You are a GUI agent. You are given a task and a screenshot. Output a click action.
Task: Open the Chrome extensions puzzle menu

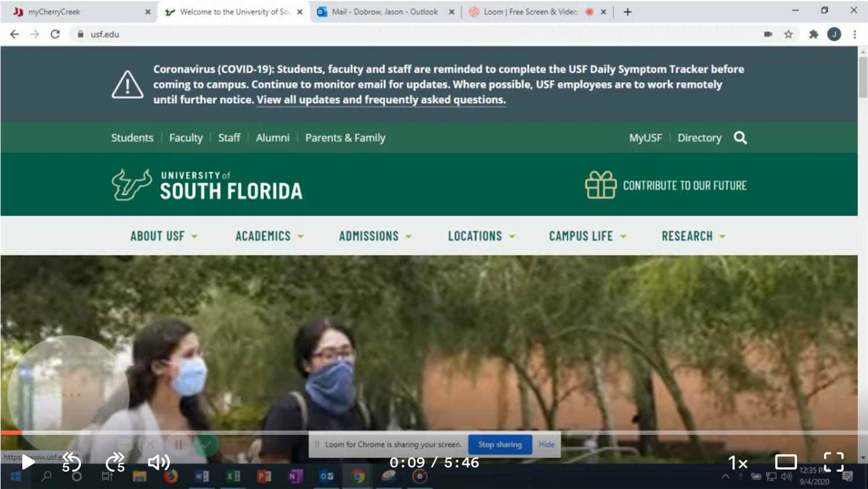coord(814,34)
